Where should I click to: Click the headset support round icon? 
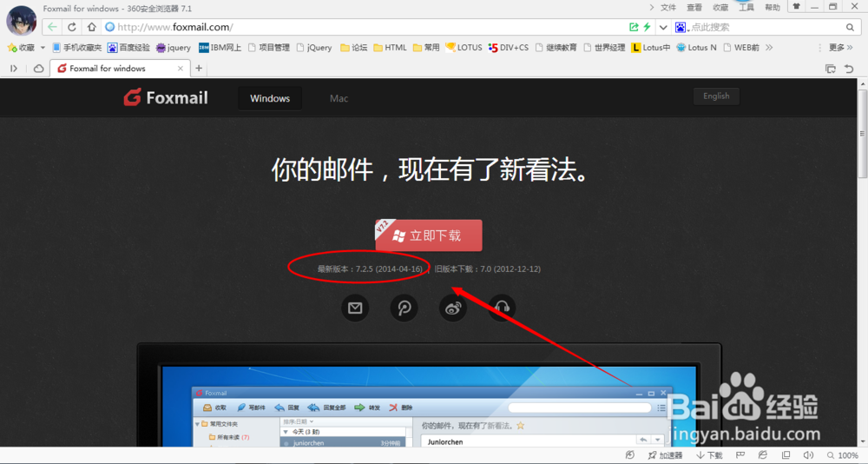(502, 308)
